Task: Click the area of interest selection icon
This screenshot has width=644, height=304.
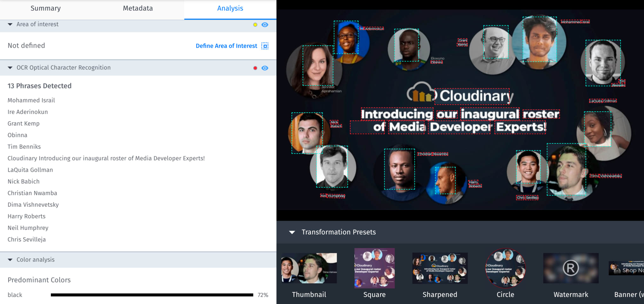Action: coord(265,46)
